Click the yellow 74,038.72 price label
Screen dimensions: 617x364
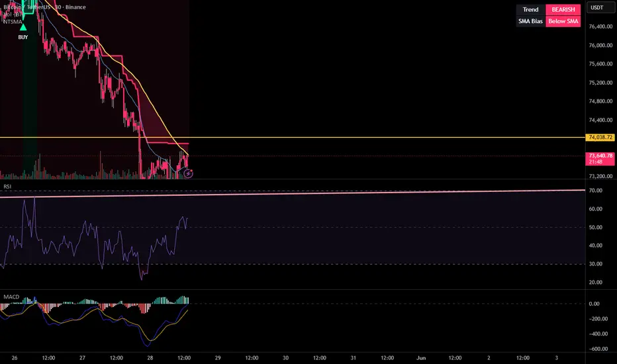pos(600,138)
